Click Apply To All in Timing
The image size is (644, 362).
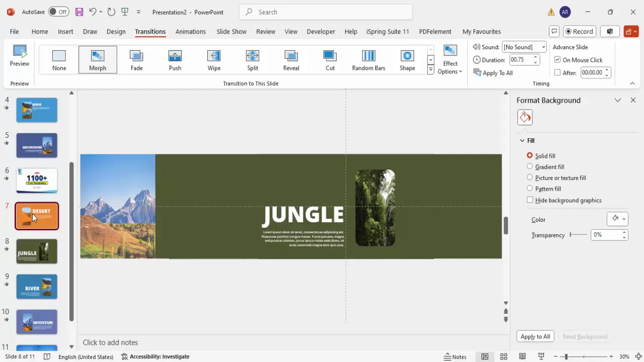493,73
